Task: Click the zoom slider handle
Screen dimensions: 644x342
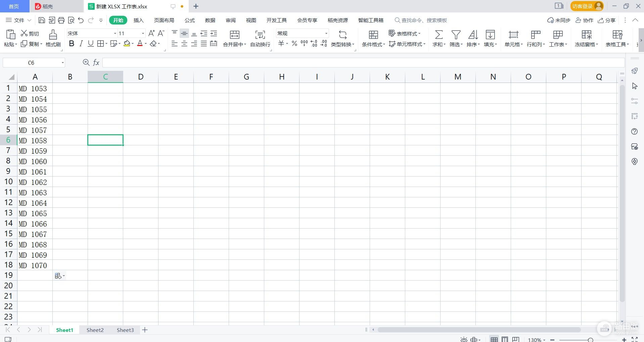Action: click(590, 340)
